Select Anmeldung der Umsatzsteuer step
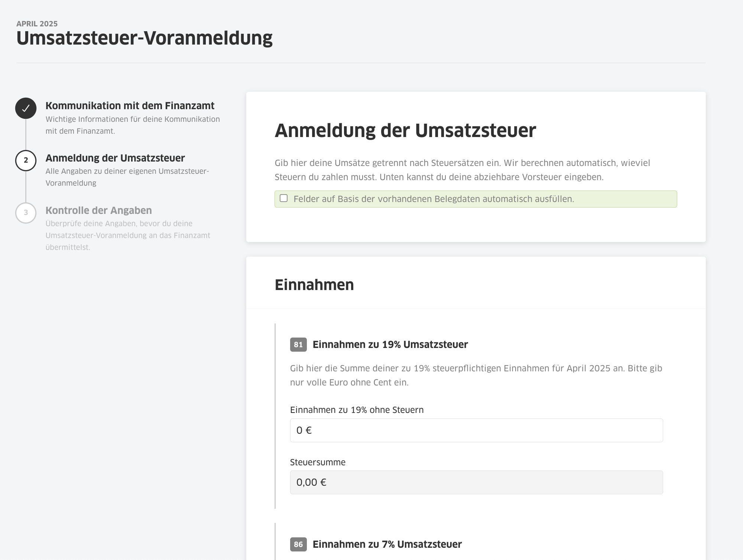 [115, 158]
